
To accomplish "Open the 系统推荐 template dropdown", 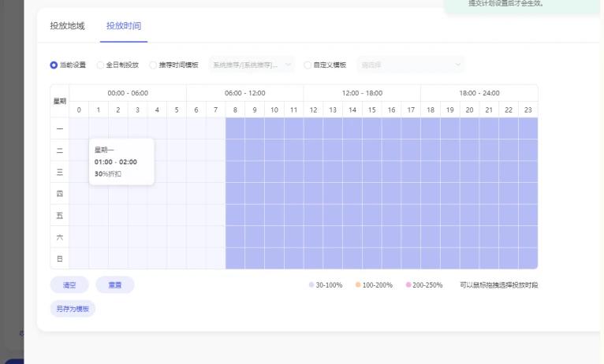I will coord(252,65).
